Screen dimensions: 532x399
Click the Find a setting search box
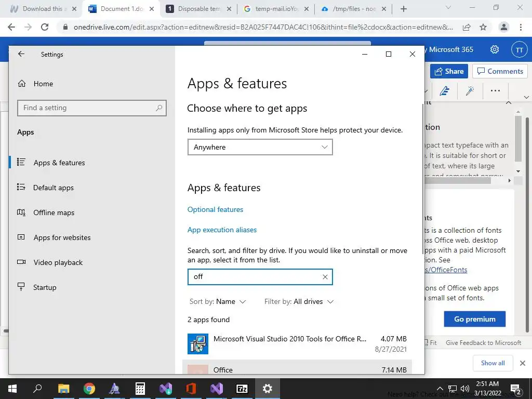(x=91, y=108)
